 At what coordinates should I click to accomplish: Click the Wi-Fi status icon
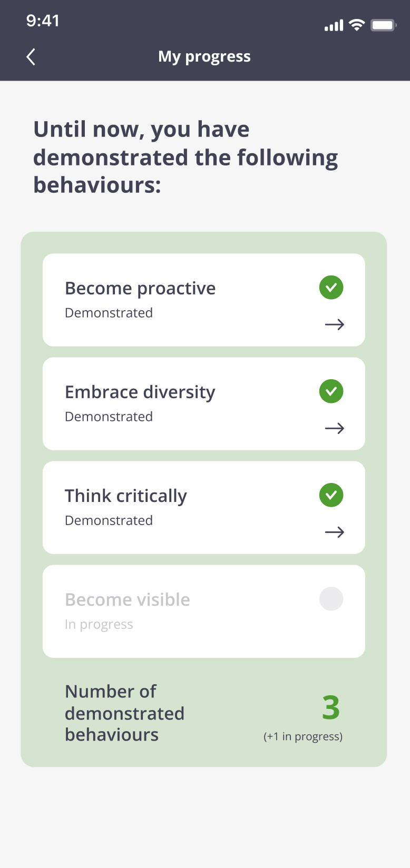click(x=357, y=25)
